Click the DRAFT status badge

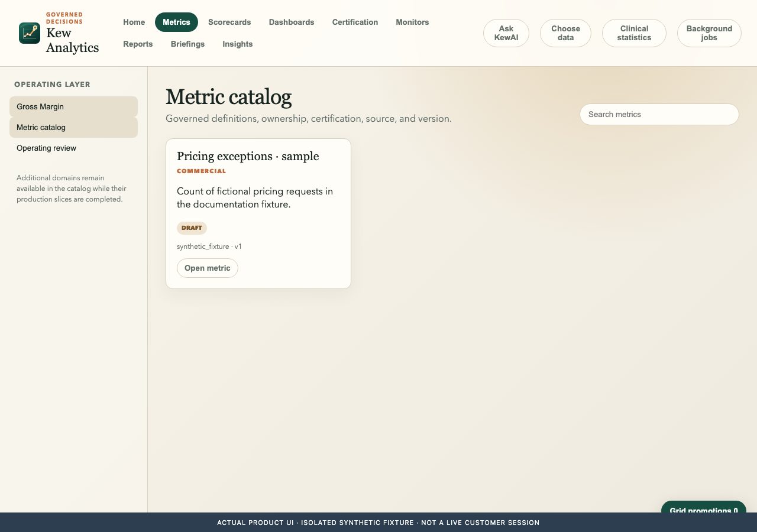(192, 228)
